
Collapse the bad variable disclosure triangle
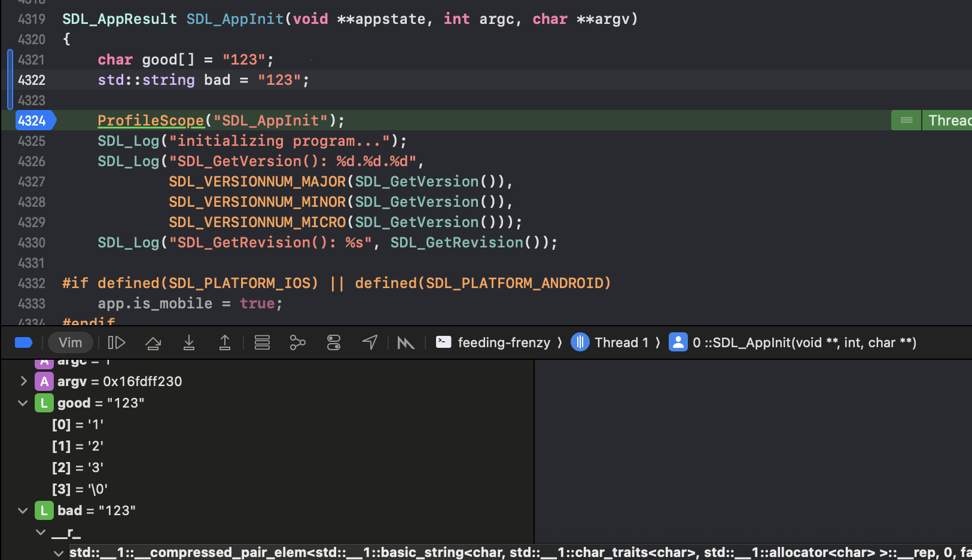coord(23,510)
